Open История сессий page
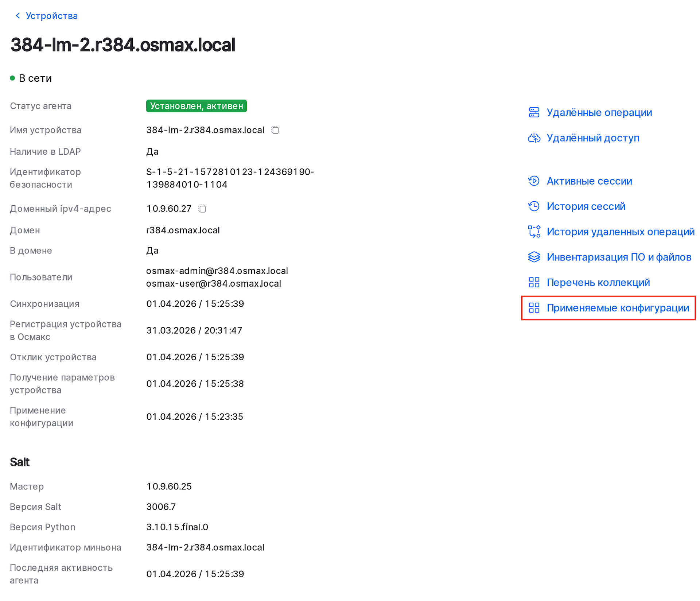This screenshot has width=700, height=601. (x=586, y=206)
